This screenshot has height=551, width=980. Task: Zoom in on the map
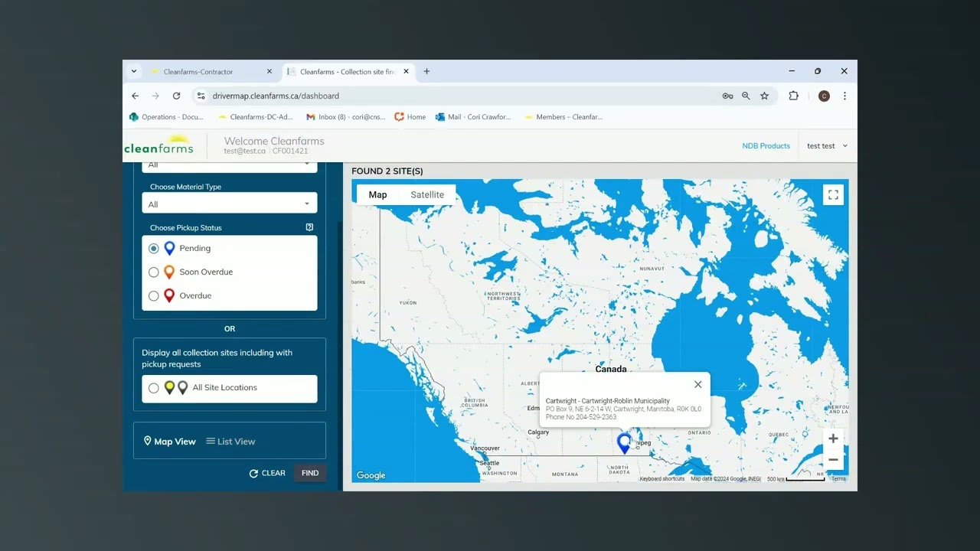[x=833, y=439]
